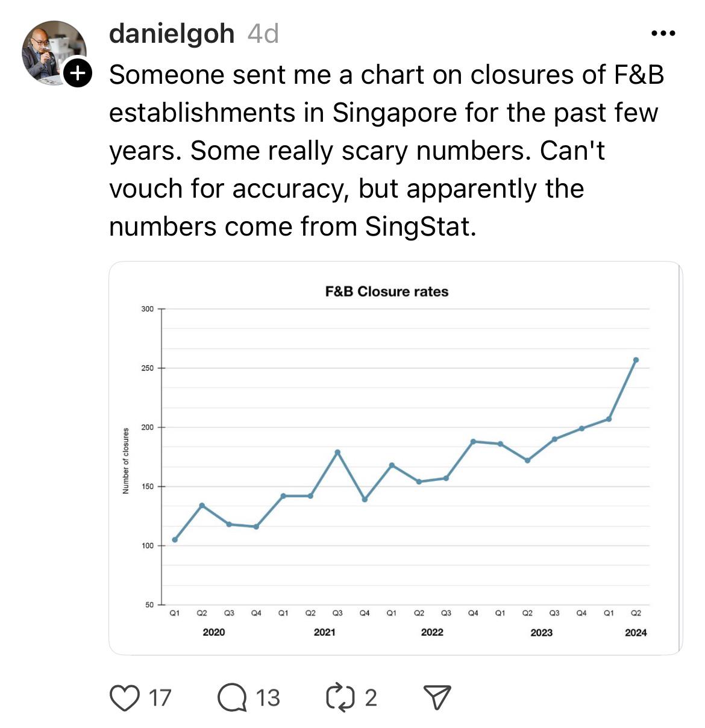Open the three-dot more options menu

pyautogui.click(x=663, y=34)
